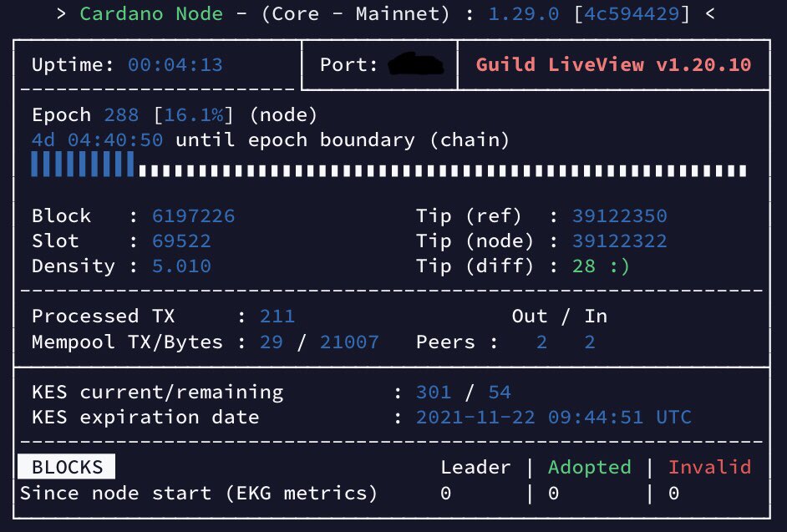Click epoch percentage 16.1%
This screenshot has width=787, height=532.
pos(193,115)
